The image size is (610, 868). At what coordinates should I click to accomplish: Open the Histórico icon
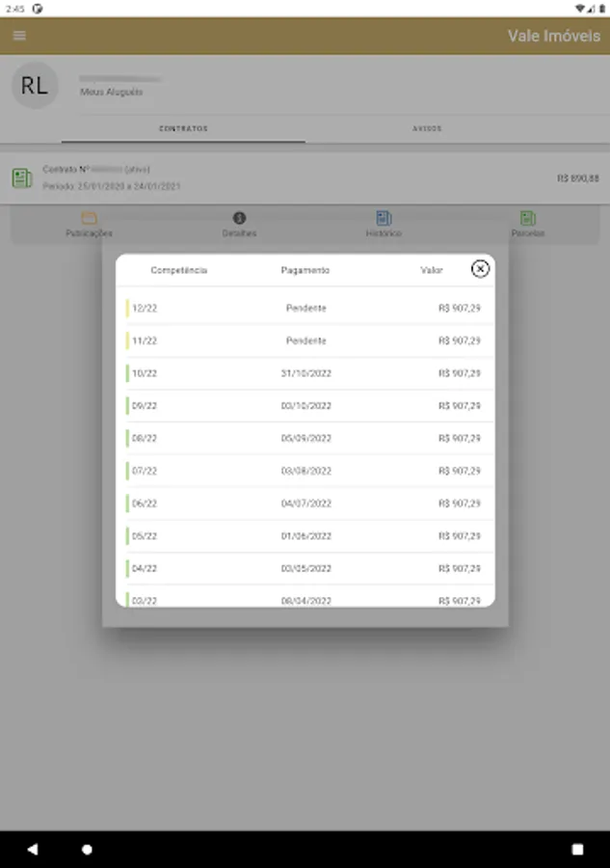click(384, 218)
